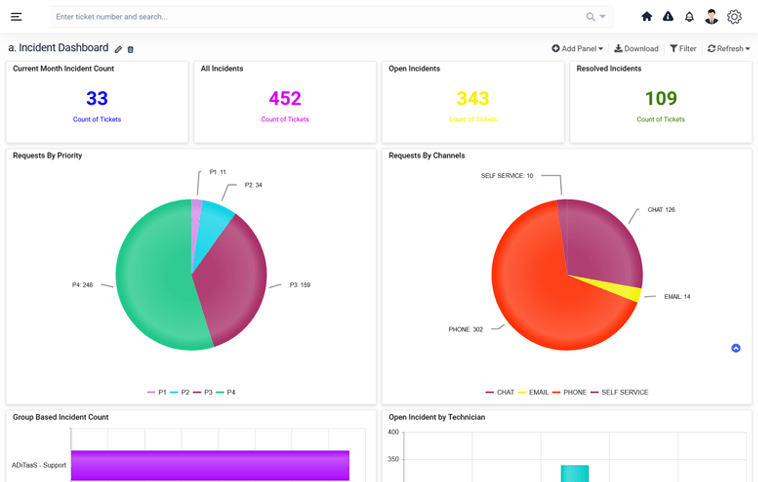
Task: Open the notifications bell
Action: pyautogui.click(x=689, y=17)
